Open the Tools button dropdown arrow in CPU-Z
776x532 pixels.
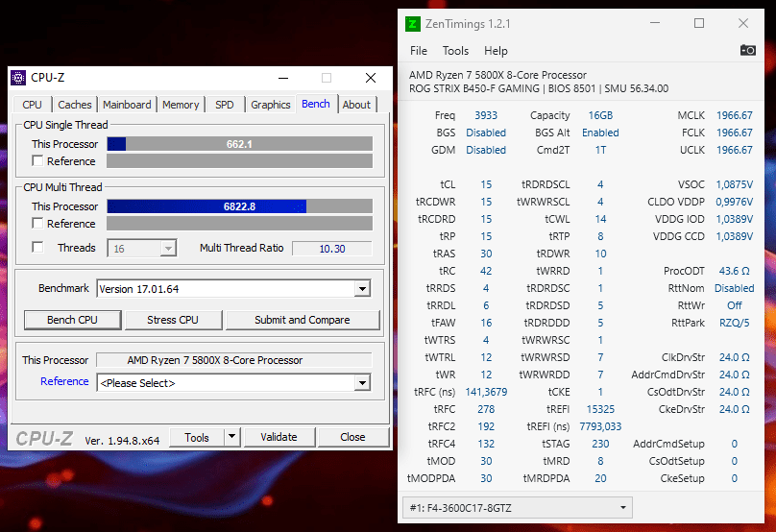tap(231, 437)
